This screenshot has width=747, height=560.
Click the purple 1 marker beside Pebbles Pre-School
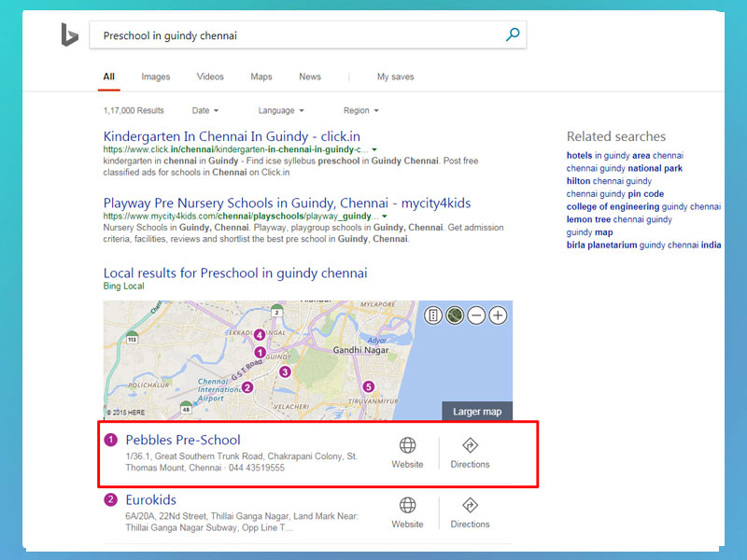(110, 440)
